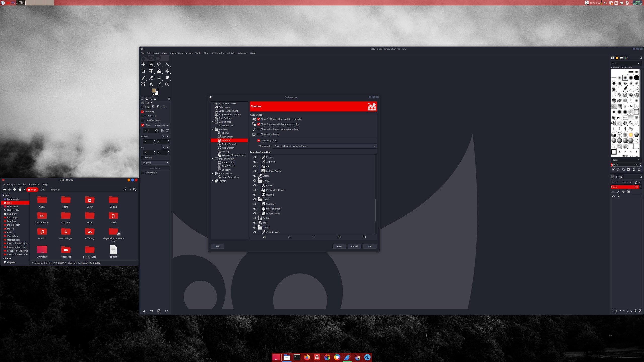Click the new tool group icon below the tools list
Image resolution: width=644 pixels, height=362 pixels.
click(x=264, y=237)
